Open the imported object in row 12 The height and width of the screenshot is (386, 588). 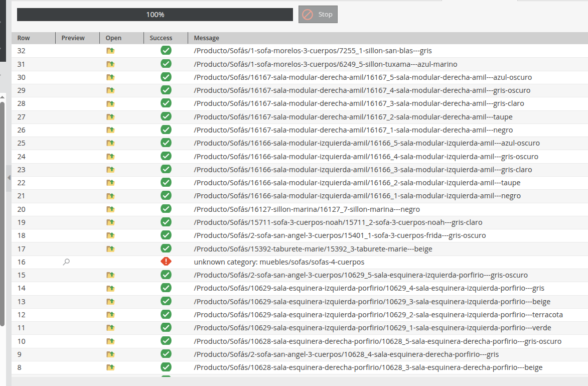pos(110,315)
